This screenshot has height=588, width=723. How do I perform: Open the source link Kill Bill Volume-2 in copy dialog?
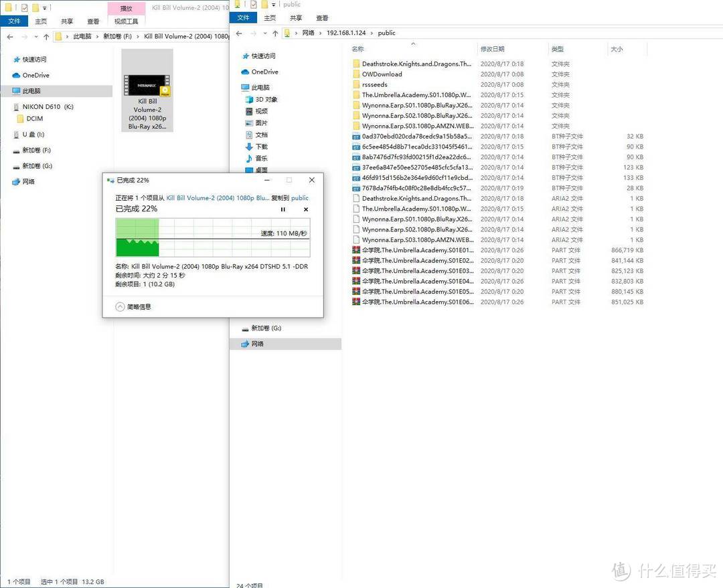point(218,198)
